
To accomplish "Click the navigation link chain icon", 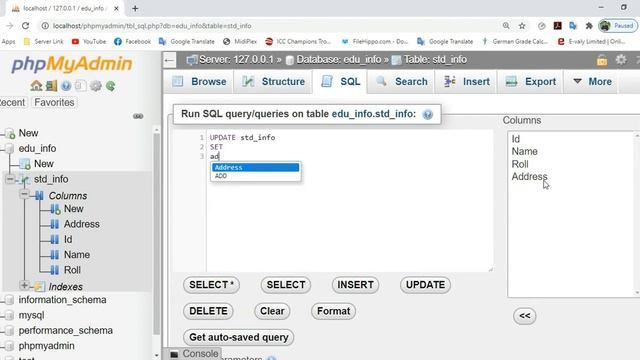I will (138, 116).
